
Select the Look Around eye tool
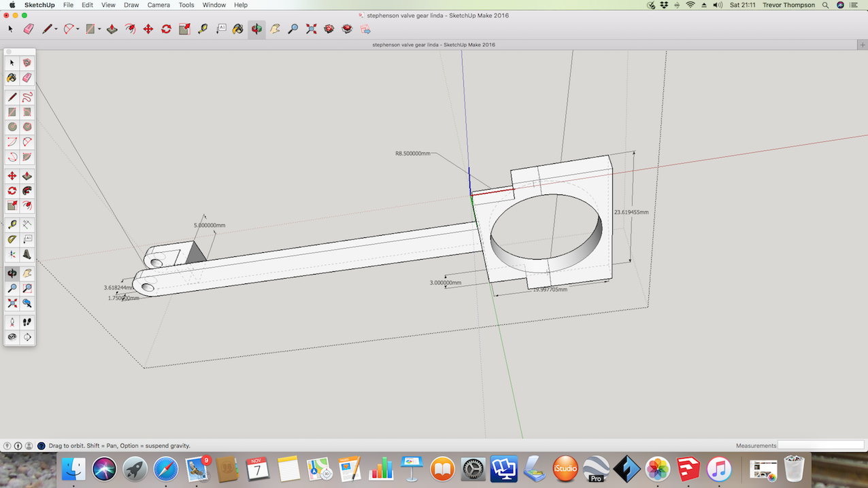[12, 337]
